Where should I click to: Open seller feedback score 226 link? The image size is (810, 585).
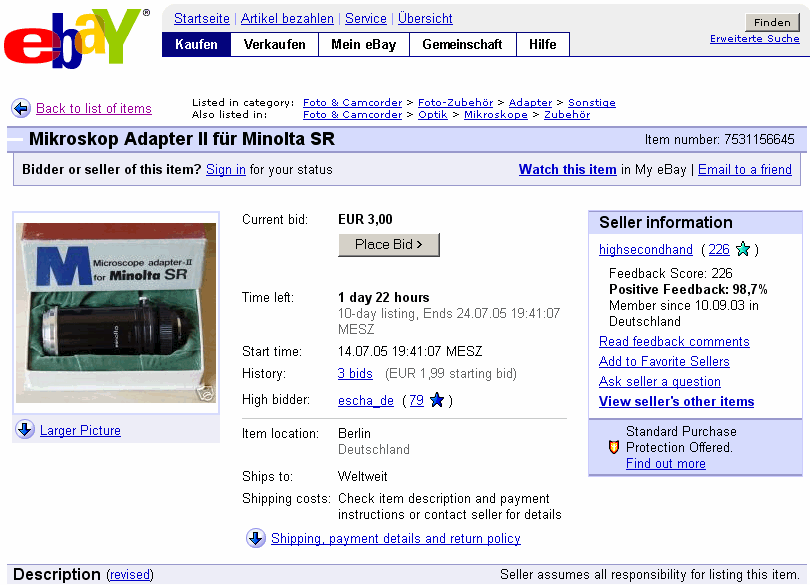pyautogui.click(x=719, y=250)
